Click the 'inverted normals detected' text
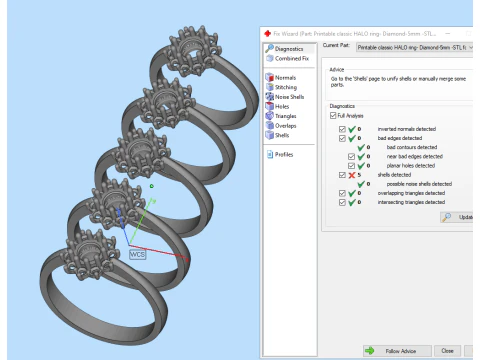This screenshot has height=360, width=480. pos(407,129)
